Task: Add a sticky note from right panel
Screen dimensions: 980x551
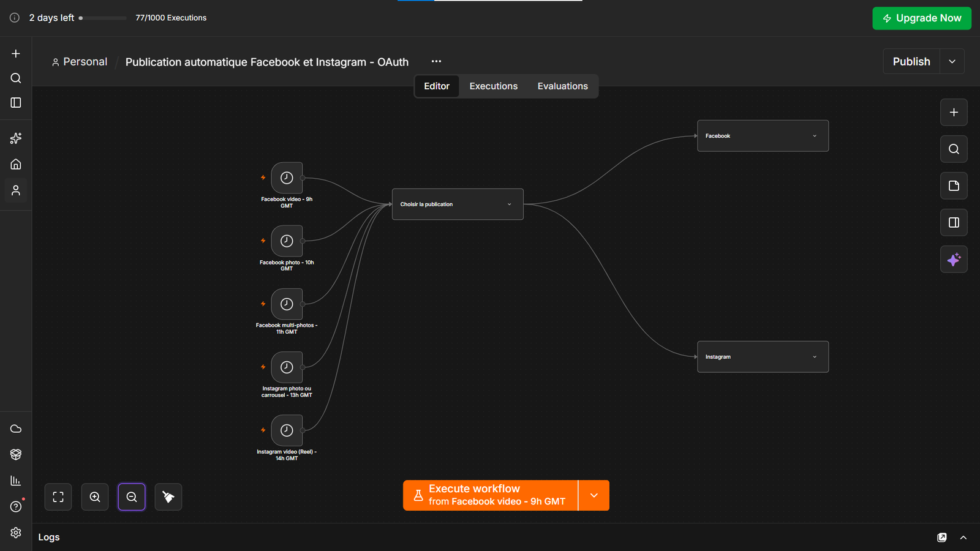Action: (x=954, y=186)
